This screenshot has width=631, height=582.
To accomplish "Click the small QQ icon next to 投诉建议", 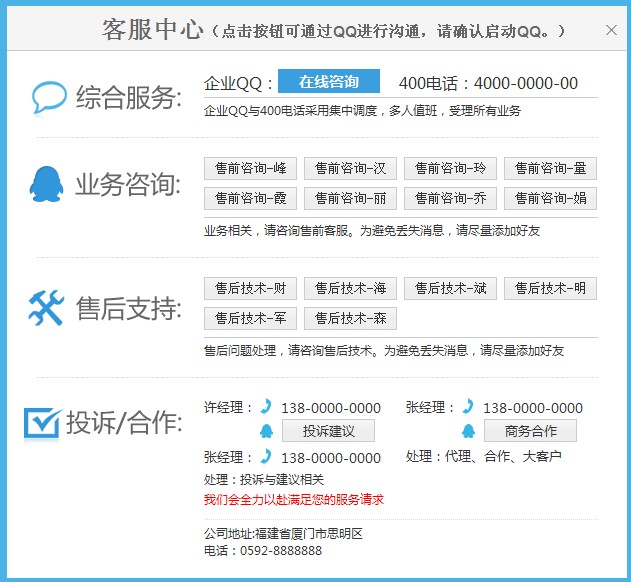I will (x=266, y=431).
